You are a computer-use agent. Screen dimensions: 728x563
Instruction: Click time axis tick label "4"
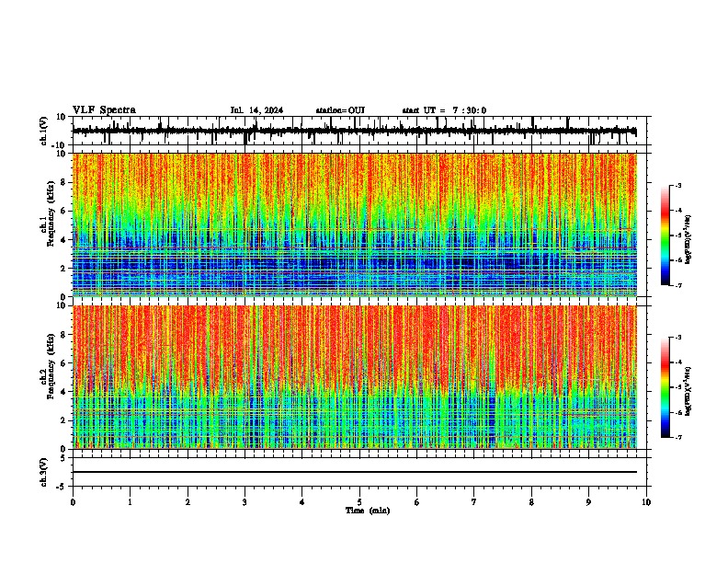[x=302, y=502]
